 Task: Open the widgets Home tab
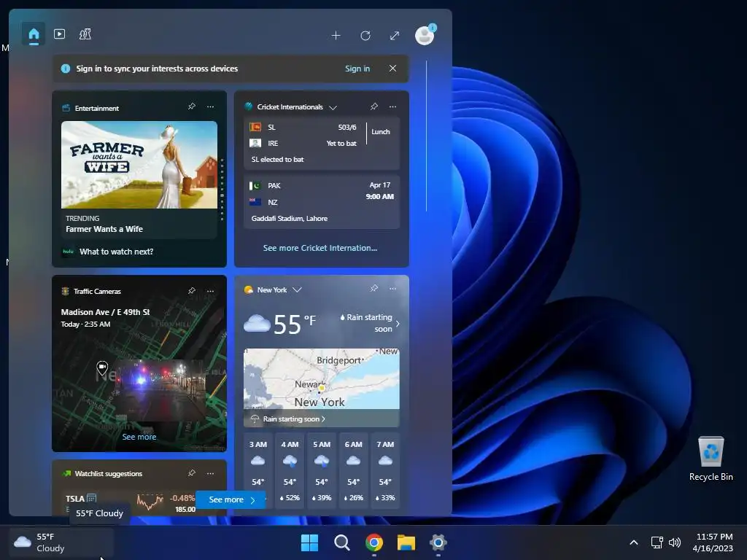(x=34, y=34)
